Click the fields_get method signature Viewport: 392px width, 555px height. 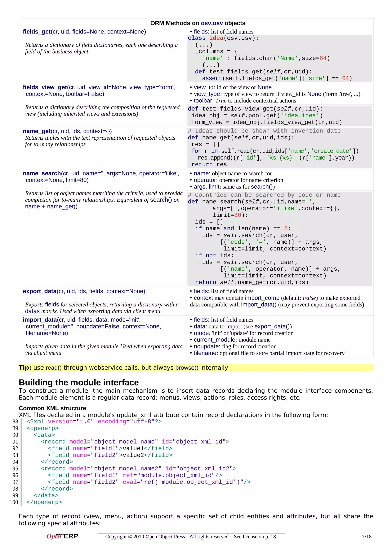click(84, 32)
